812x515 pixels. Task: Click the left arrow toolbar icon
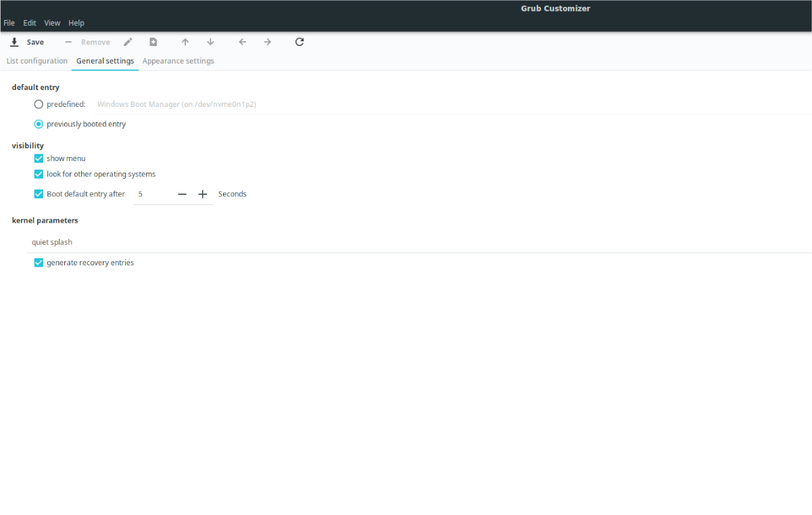pyautogui.click(x=243, y=42)
